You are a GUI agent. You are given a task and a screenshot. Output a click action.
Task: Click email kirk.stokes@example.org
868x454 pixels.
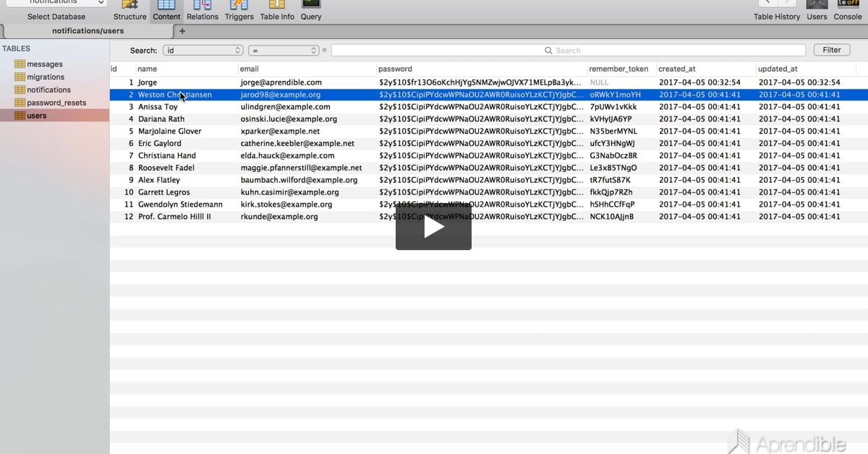point(286,205)
